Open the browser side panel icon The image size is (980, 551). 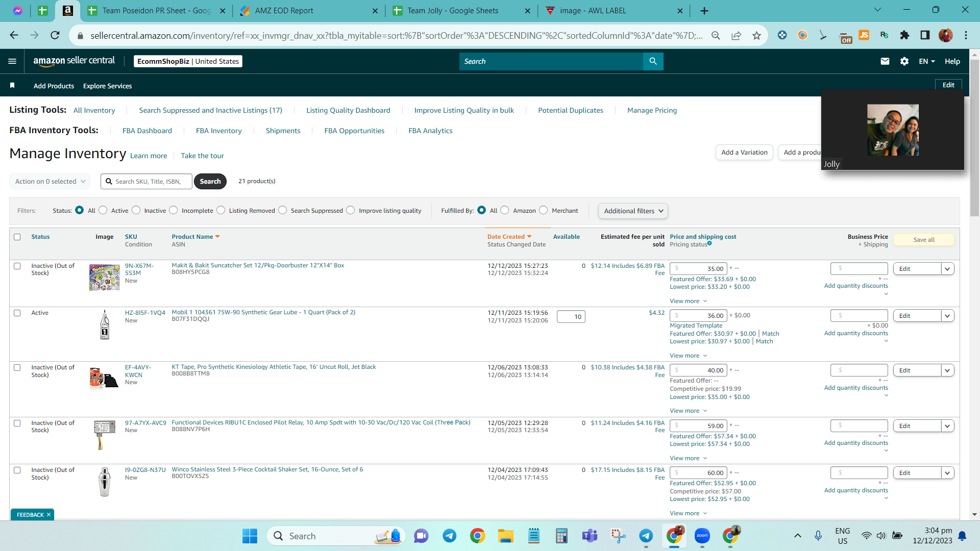[x=925, y=35]
